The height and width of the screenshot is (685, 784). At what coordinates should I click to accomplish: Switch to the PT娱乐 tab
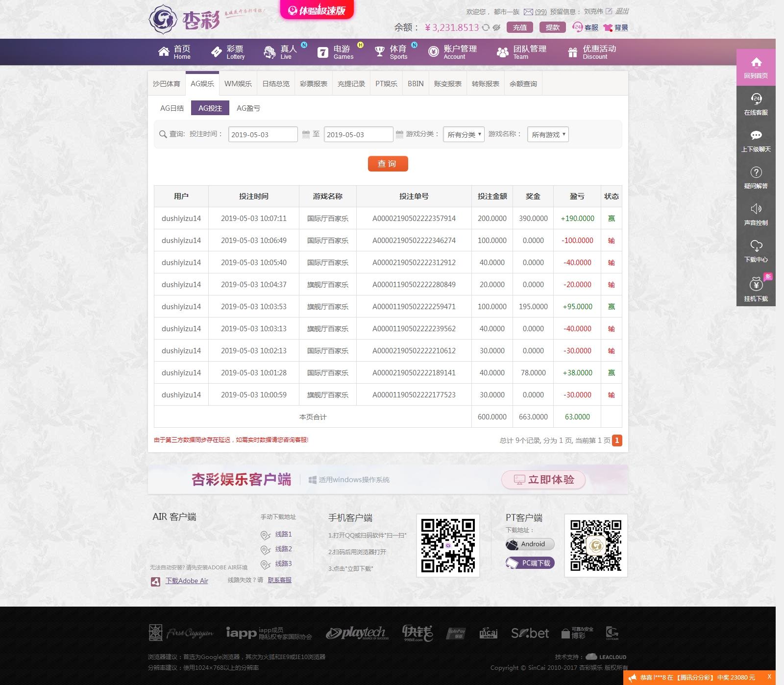coord(386,84)
